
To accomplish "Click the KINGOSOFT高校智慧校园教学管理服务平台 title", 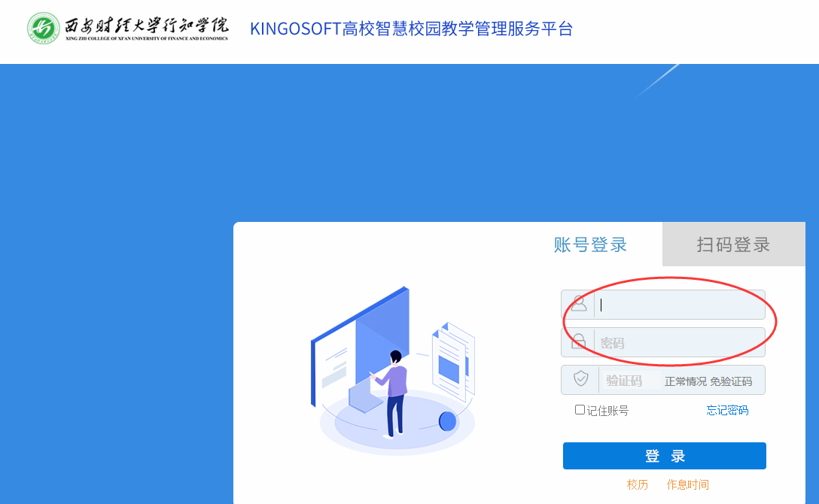I will tap(411, 29).
